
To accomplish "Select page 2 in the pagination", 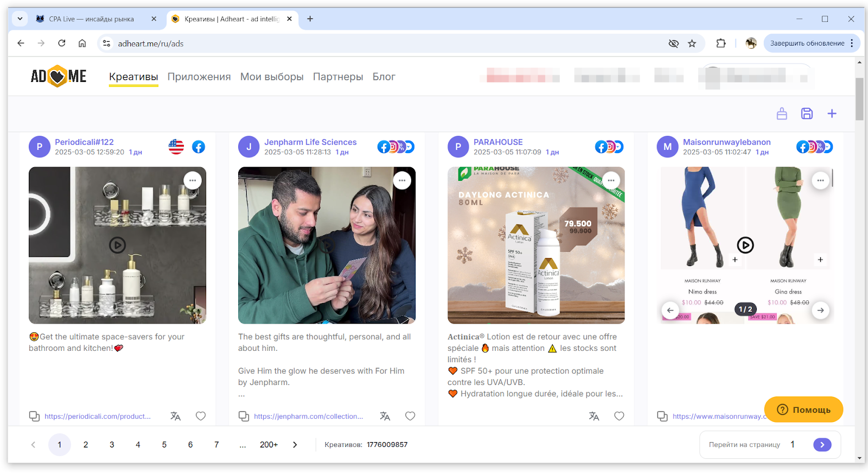I will (x=86, y=444).
